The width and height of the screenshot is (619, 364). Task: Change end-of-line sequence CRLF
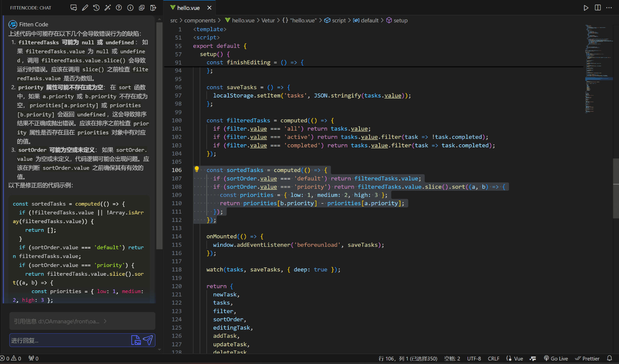[x=493, y=358]
